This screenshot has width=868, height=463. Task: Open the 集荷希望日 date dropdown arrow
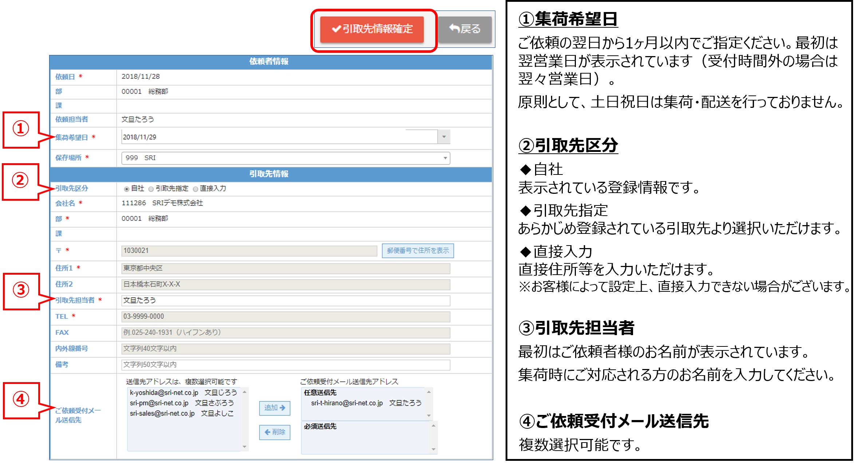444,137
